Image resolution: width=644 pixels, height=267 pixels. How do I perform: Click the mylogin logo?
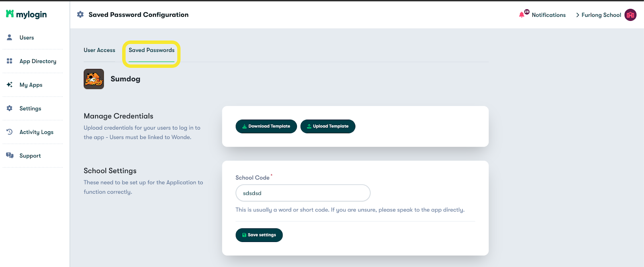26,14
